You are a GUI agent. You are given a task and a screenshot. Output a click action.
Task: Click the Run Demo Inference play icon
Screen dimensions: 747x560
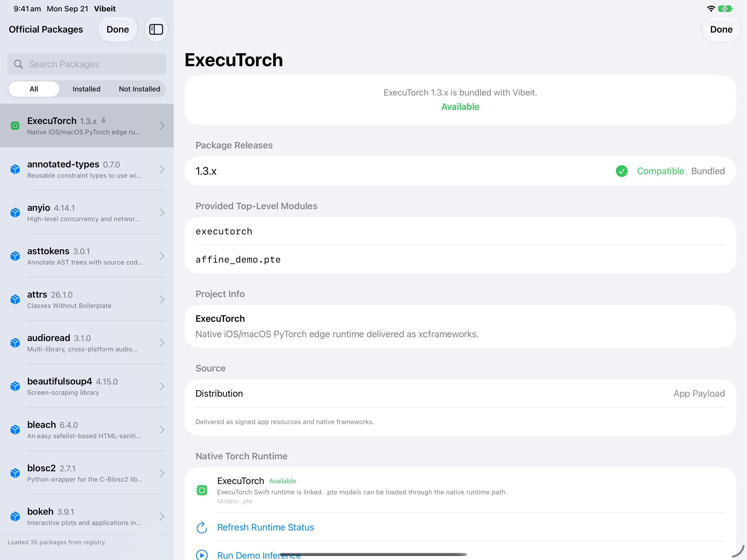click(202, 555)
